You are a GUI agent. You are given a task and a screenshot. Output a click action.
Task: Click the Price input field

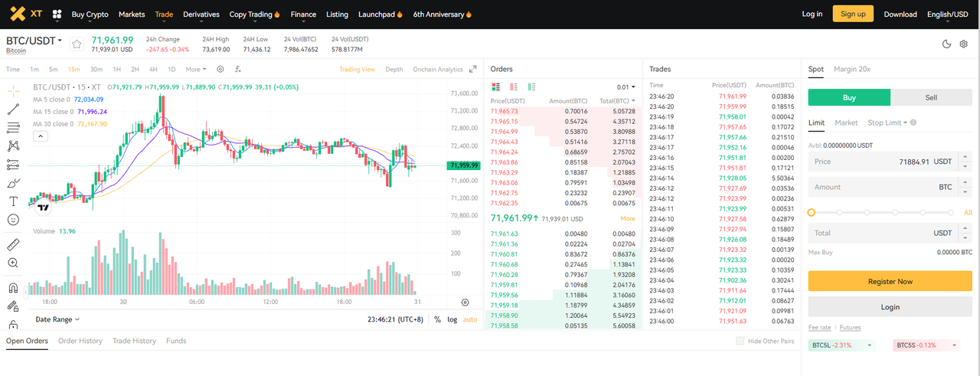pos(890,162)
